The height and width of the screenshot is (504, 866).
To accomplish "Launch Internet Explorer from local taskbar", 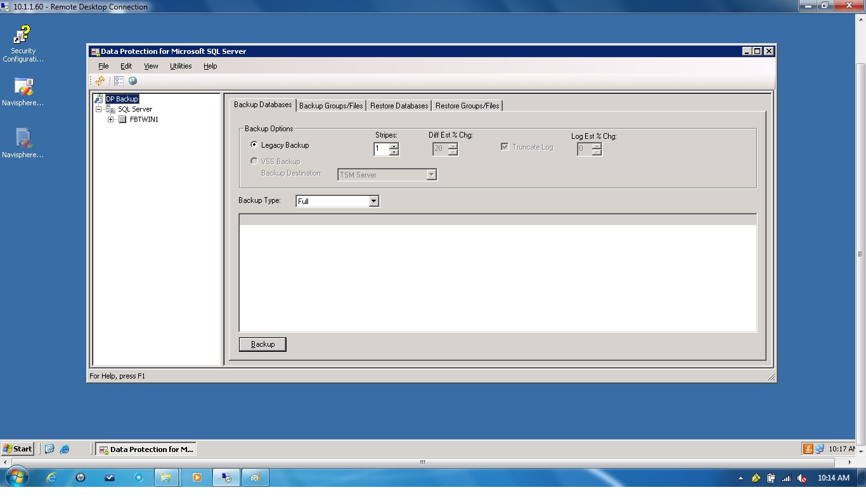I will pyautogui.click(x=51, y=477).
